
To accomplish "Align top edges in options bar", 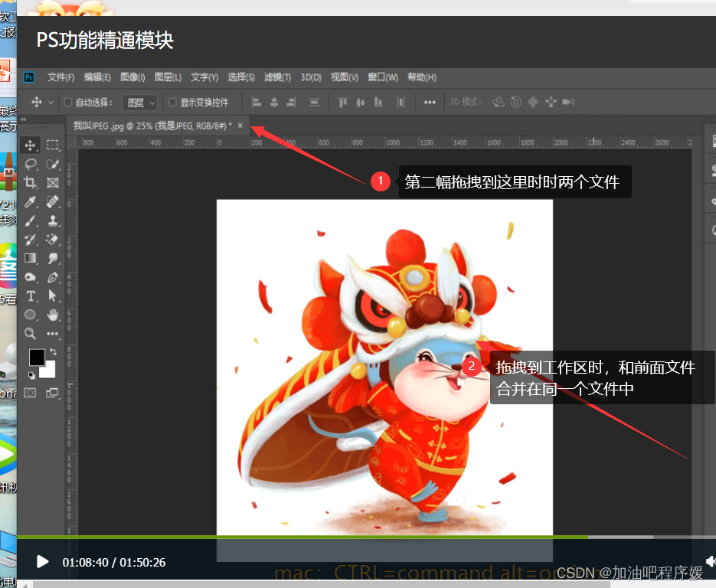I will pos(343,103).
